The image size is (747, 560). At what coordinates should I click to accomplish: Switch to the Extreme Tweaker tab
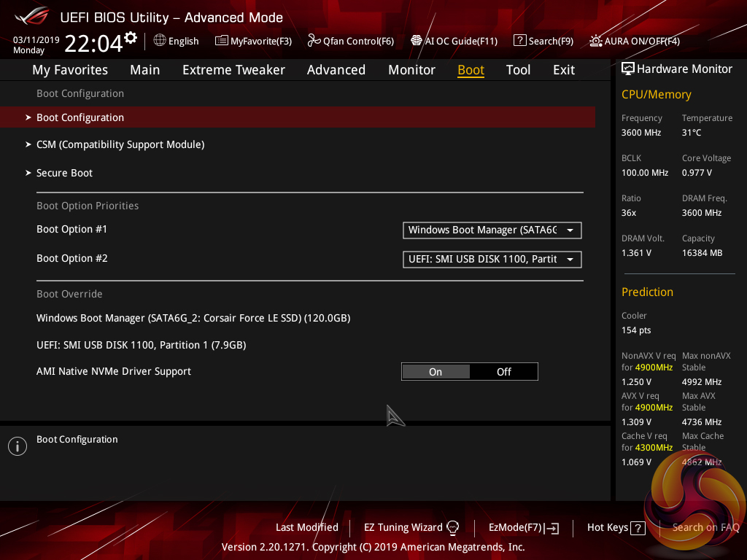click(233, 70)
